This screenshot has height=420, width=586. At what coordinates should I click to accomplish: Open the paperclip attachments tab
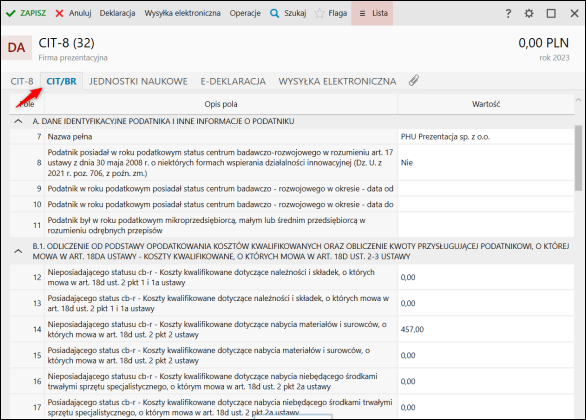point(414,81)
